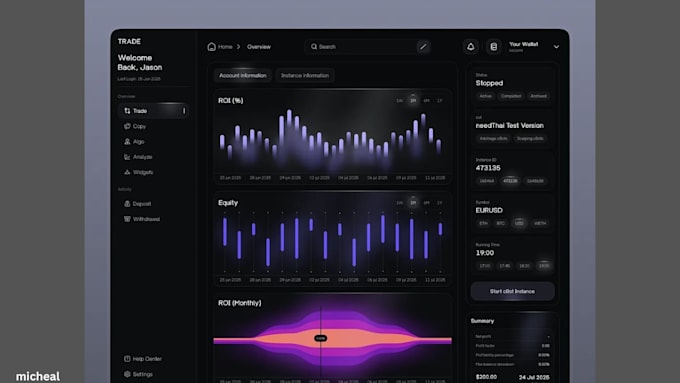Switch to Account Information tab
This screenshot has width=680, height=383.
coord(243,75)
